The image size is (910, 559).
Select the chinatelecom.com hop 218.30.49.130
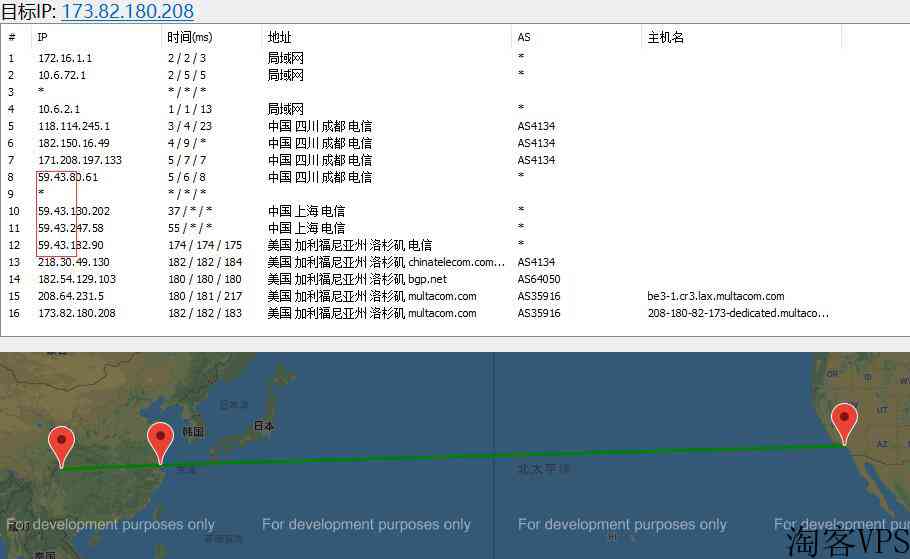coord(74,262)
